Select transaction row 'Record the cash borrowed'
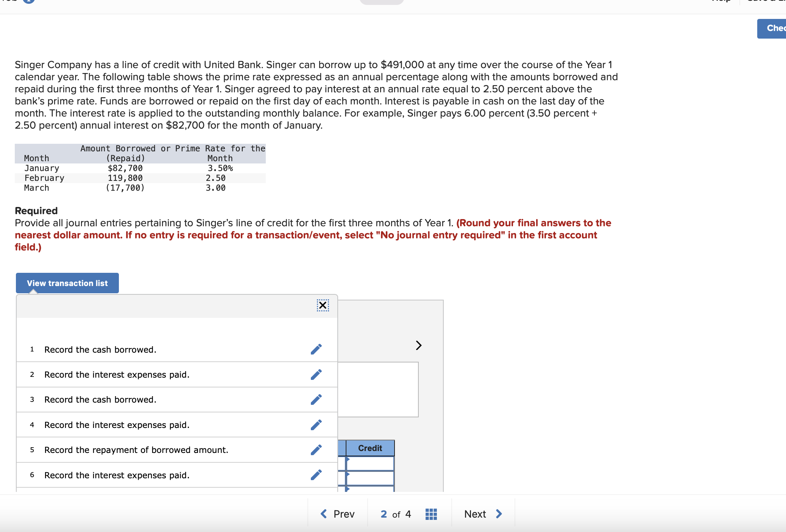 pos(100,349)
